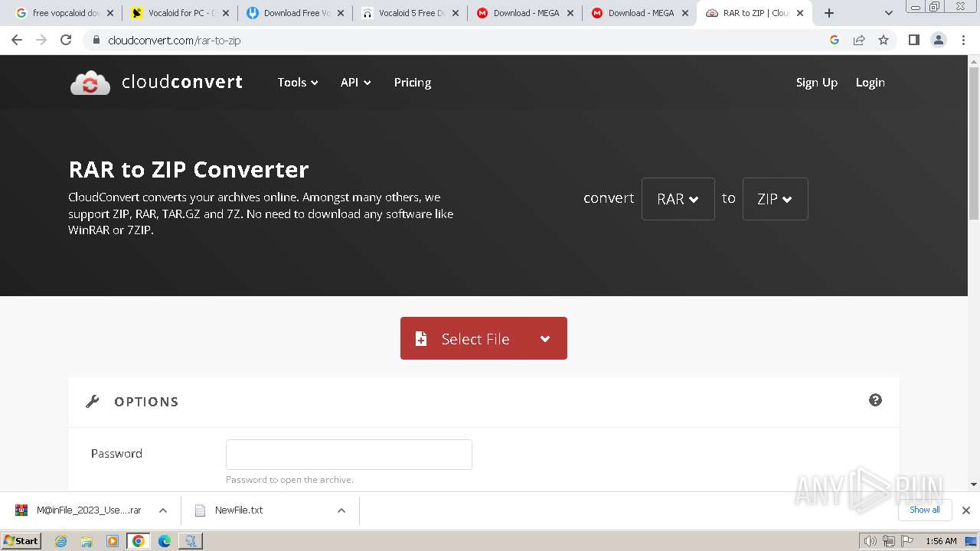Click the 'RAR to ZIP Converter' heading
The image size is (980, 551).
[x=188, y=169]
